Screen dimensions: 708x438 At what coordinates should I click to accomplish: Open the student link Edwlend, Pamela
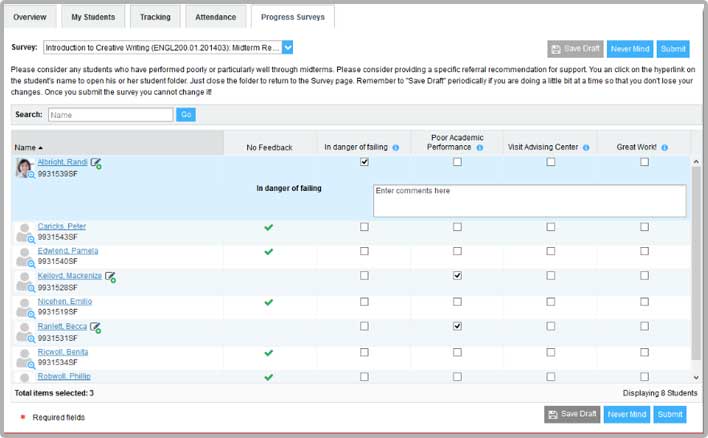(x=68, y=251)
